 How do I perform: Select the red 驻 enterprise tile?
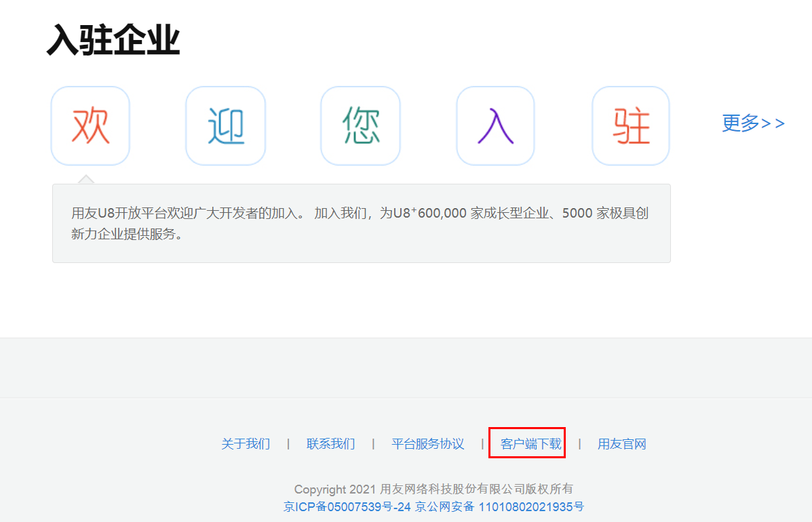click(631, 126)
